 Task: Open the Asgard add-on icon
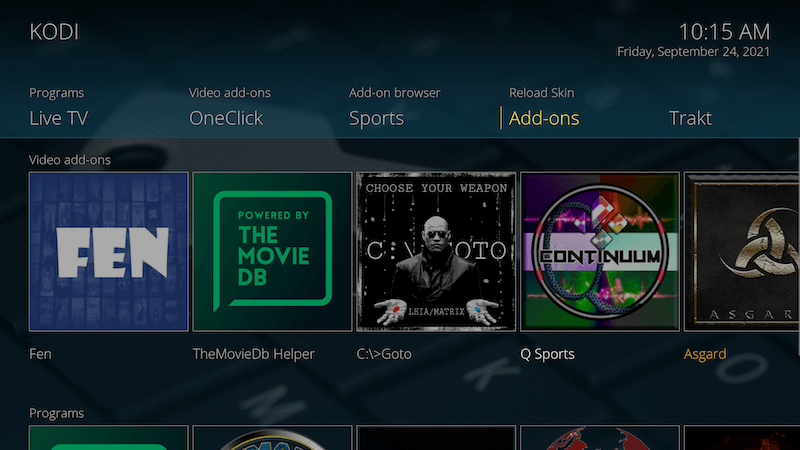pyautogui.click(x=742, y=252)
